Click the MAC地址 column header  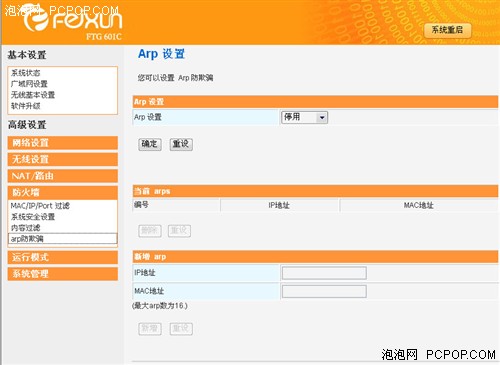pos(419,205)
